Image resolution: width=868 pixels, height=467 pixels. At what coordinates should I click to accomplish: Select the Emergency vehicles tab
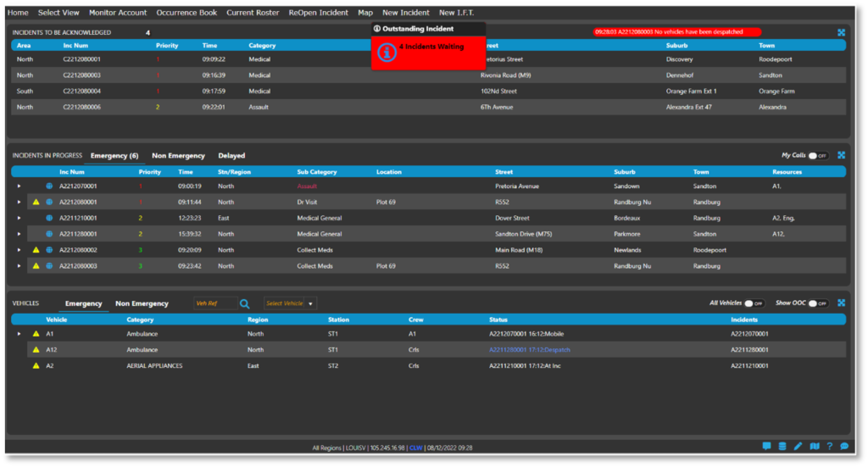(x=84, y=303)
